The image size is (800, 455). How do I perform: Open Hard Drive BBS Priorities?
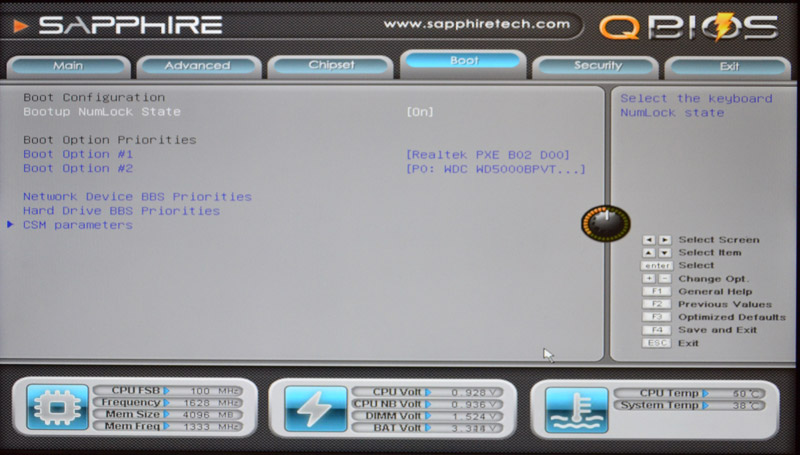(121, 211)
